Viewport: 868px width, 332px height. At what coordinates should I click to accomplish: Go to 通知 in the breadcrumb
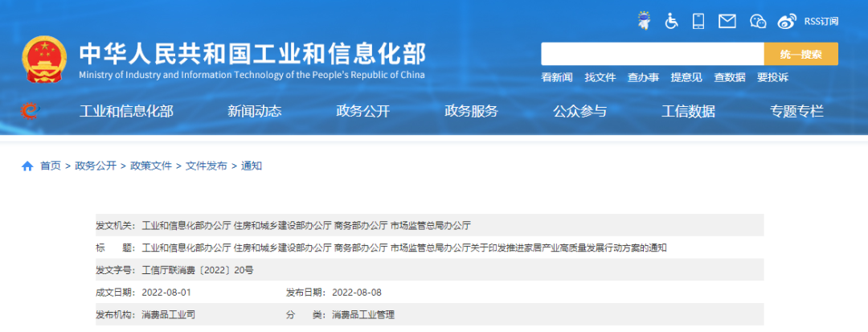tap(252, 166)
